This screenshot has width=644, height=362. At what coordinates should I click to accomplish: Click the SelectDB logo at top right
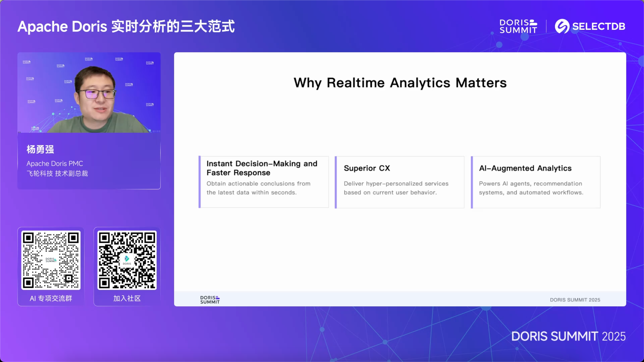coord(590,26)
